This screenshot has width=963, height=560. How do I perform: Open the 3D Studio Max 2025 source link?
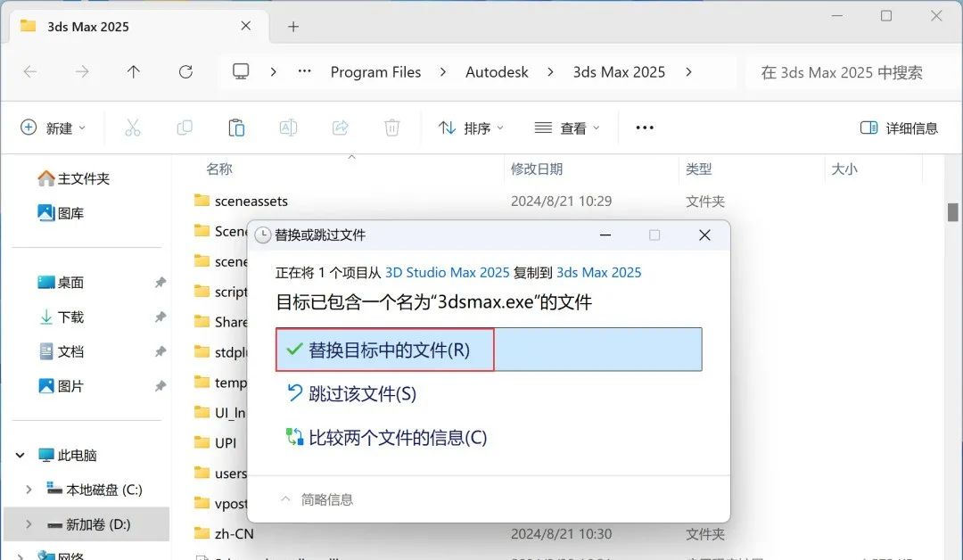[447, 272]
